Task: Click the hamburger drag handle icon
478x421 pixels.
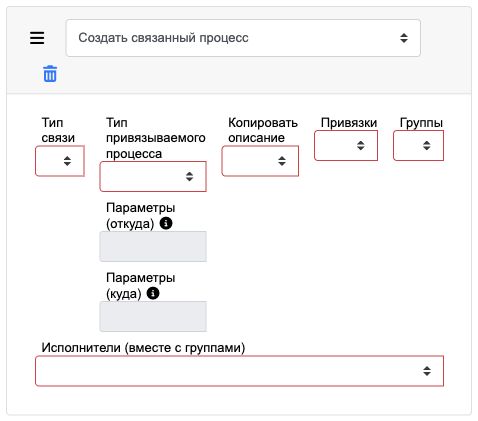Action: [x=37, y=38]
